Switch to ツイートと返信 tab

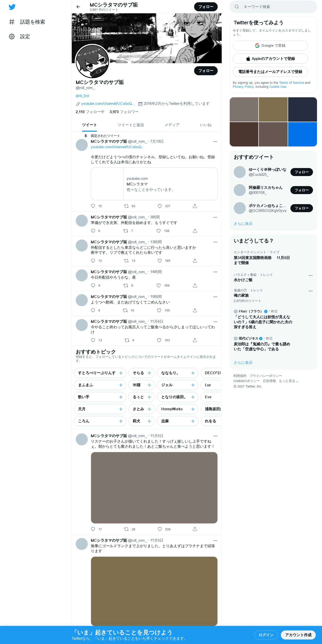coord(131,125)
